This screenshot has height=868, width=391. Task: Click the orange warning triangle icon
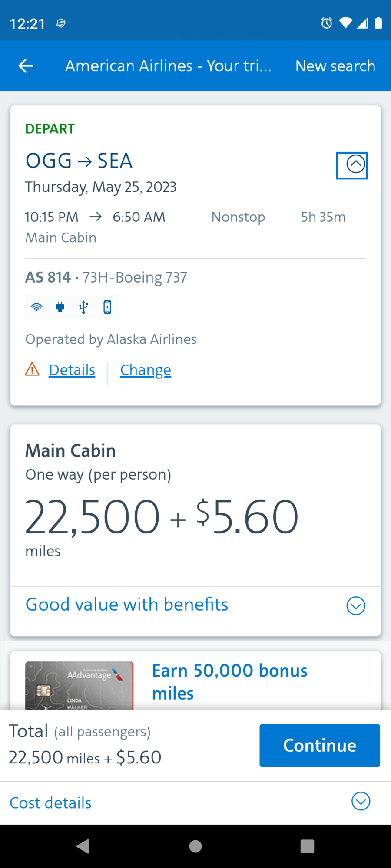[x=32, y=370]
